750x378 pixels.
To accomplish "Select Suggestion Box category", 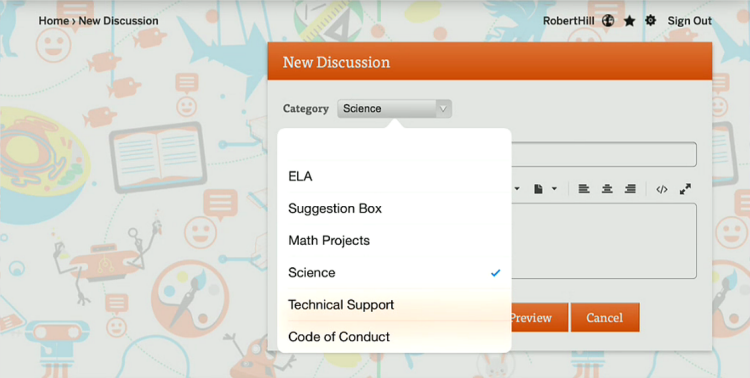I will pyautogui.click(x=394, y=209).
